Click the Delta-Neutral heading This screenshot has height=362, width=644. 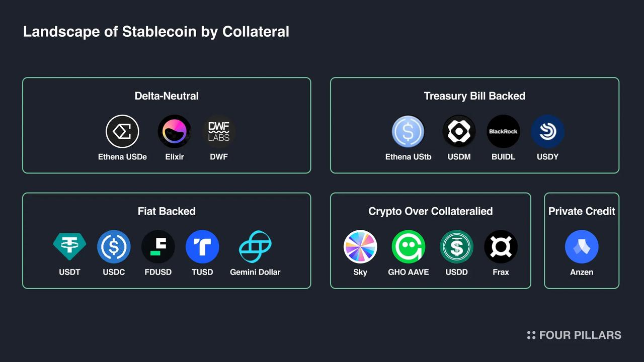(167, 96)
